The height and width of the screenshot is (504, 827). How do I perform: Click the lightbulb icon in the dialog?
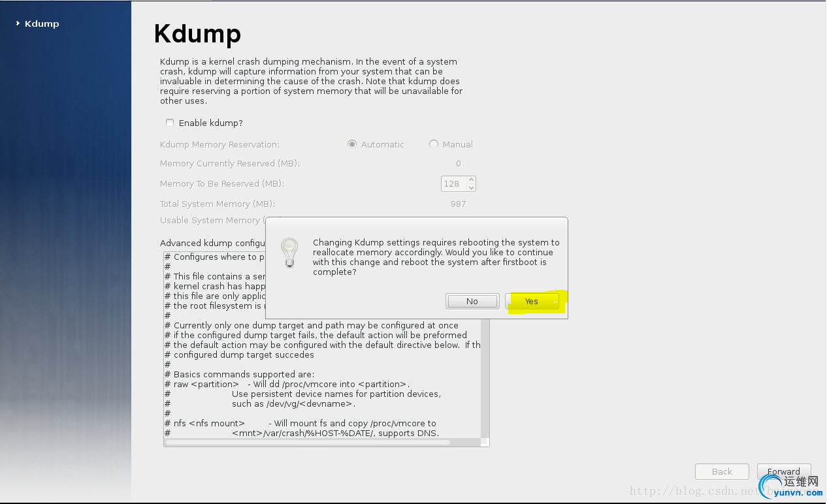(x=289, y=253)
